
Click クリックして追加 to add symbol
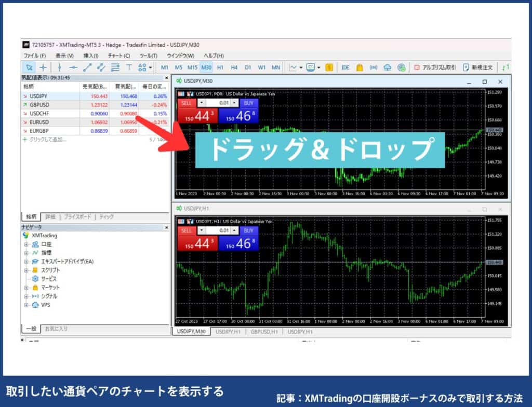[x=47, y=140]
